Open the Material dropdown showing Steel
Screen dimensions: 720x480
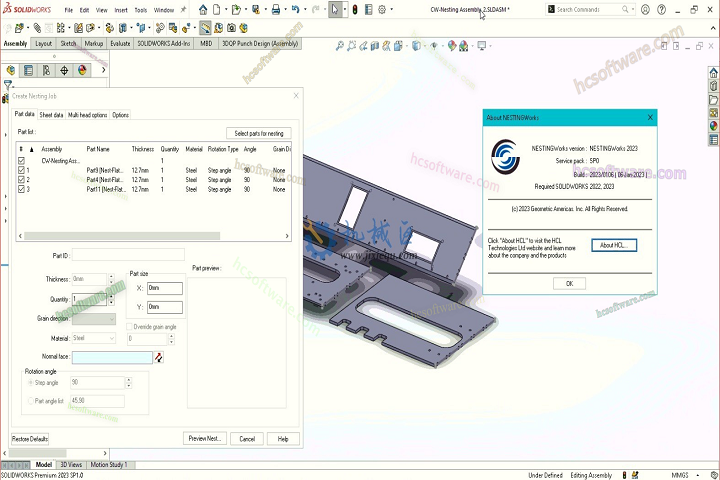click(x=94, y=339)
